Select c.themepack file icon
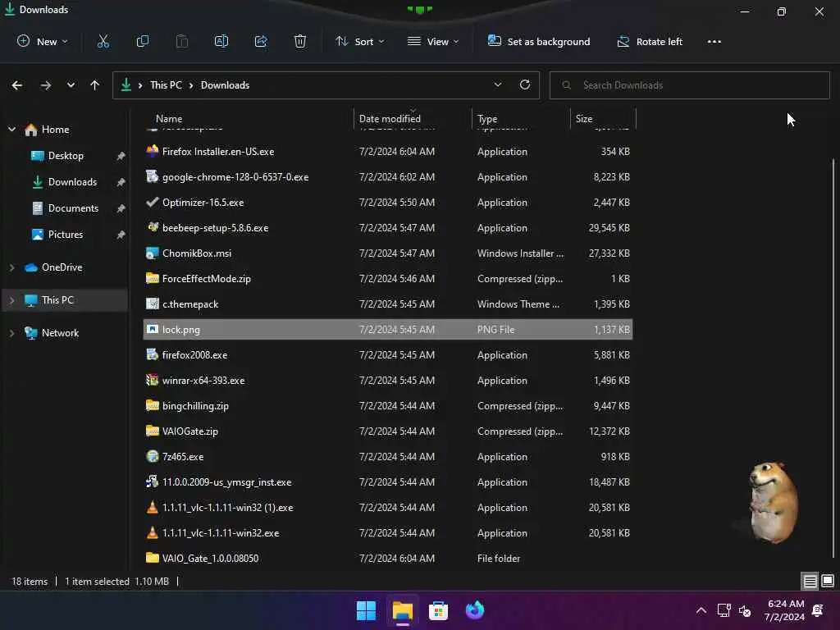Viewport: 840px width, 630px height. coord(152,304)
